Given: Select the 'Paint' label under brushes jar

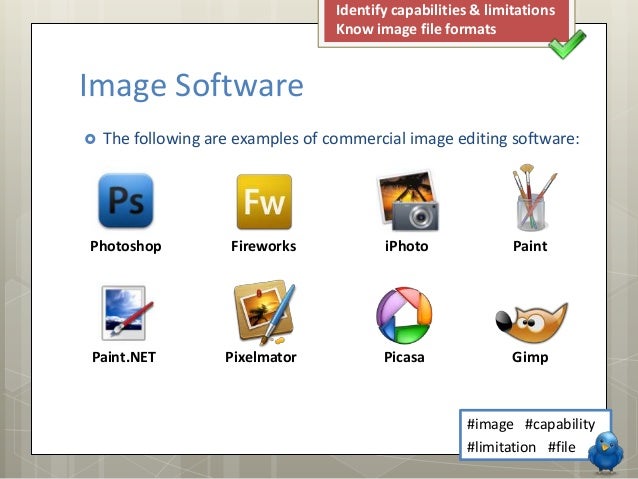Looking at the screenshot, I should [x=530, y=246].
